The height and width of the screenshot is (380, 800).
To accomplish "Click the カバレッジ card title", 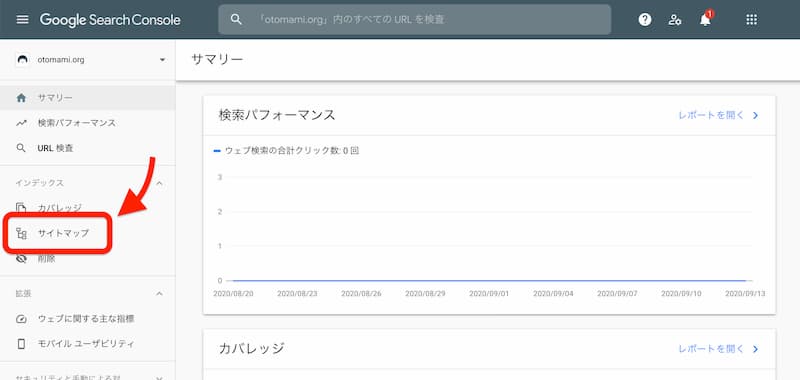I will coord(252,348).
